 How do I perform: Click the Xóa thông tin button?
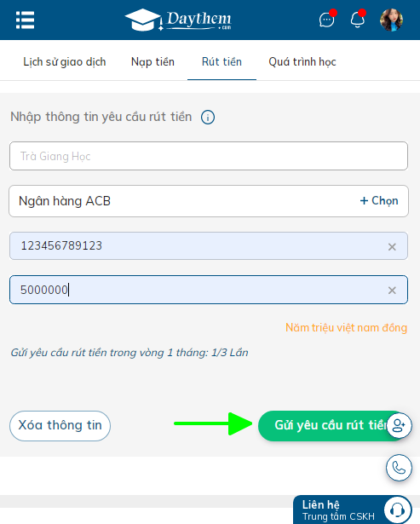tap(60, 426)
